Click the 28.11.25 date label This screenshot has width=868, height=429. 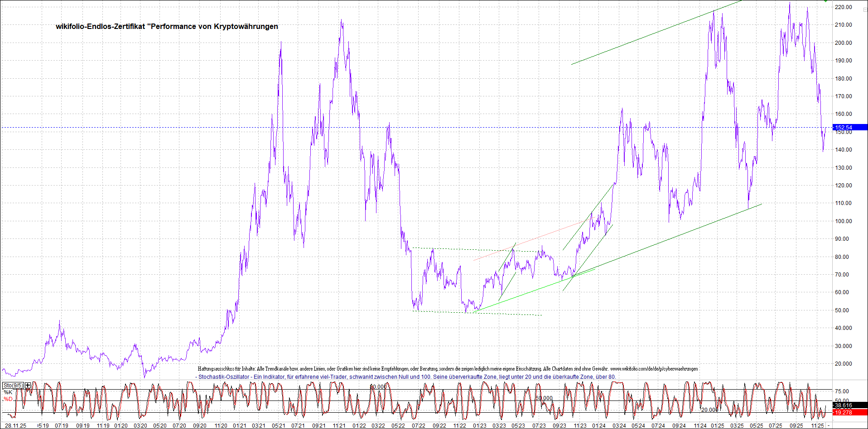[x=15, y=426]
